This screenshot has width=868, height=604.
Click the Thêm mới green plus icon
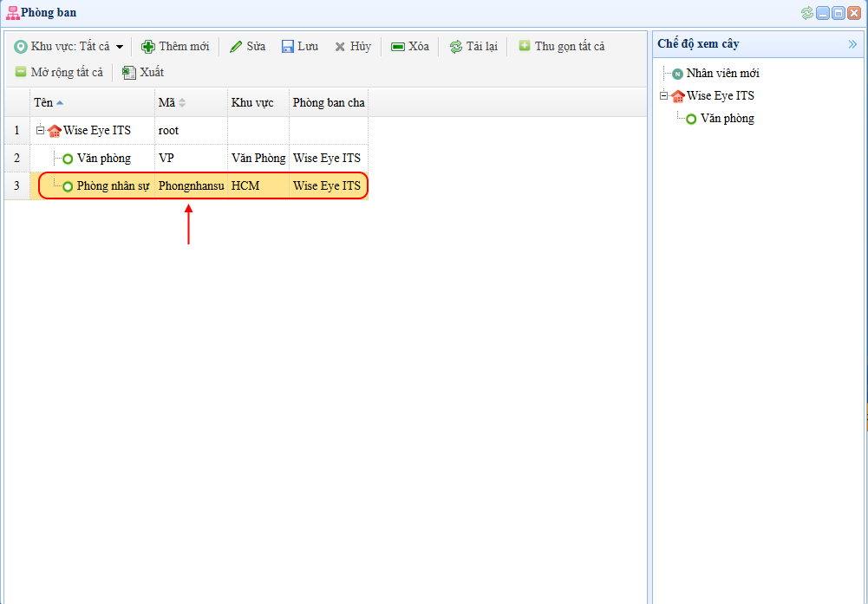(x=148, y=47)
